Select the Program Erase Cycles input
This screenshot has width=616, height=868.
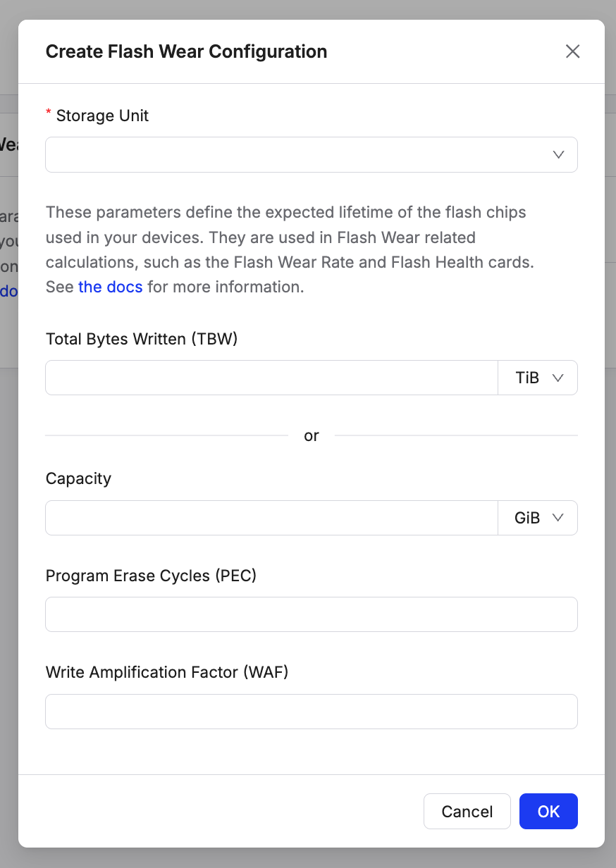[x=311, y=614]
